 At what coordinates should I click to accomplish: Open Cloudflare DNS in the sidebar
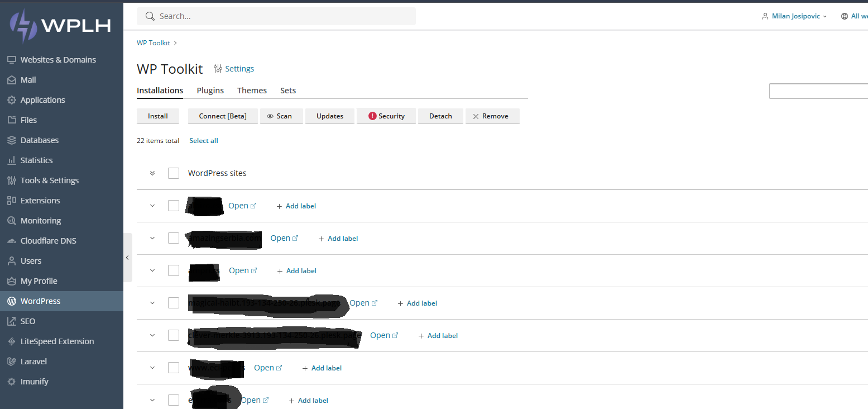[x=61, y=241]
